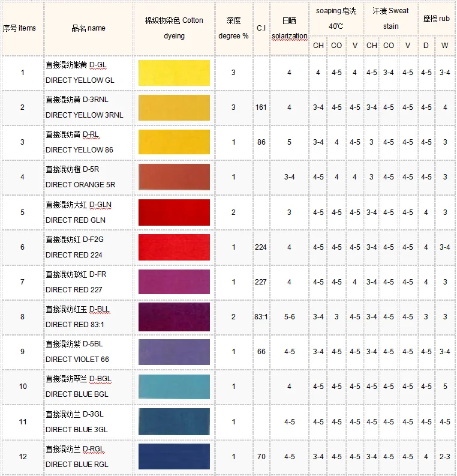Viewport: 457px width, 476px height.
Task: Click the text 'DIRECT RED GLN'
Action: pos(76,220)
